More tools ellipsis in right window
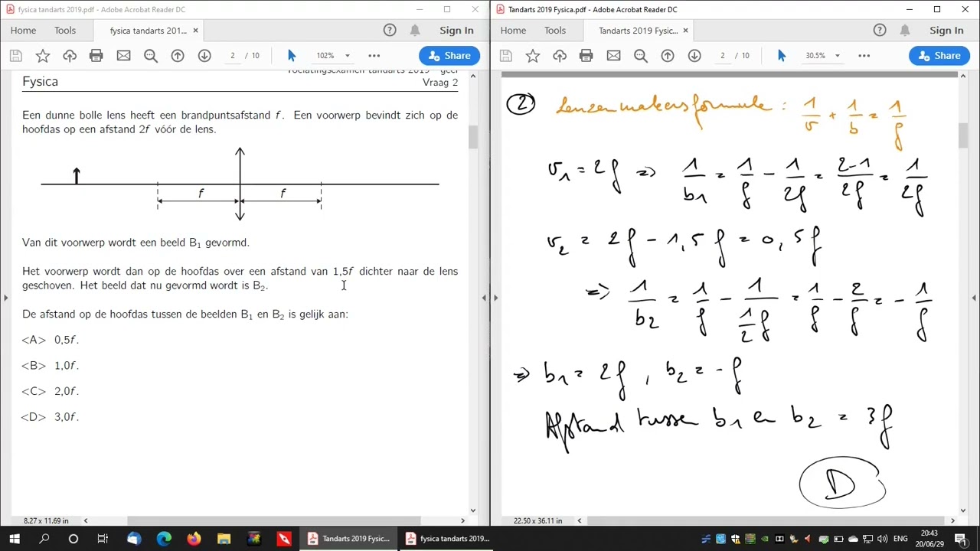The width and height of the screenshot is (980, 551). tap(864, 56)
